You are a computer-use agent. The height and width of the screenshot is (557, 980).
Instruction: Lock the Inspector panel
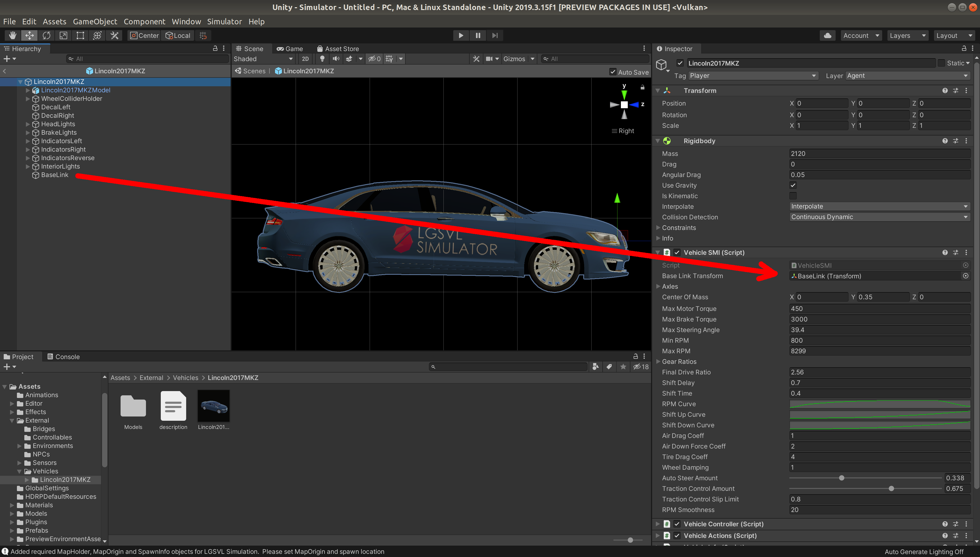pos(964,49)
